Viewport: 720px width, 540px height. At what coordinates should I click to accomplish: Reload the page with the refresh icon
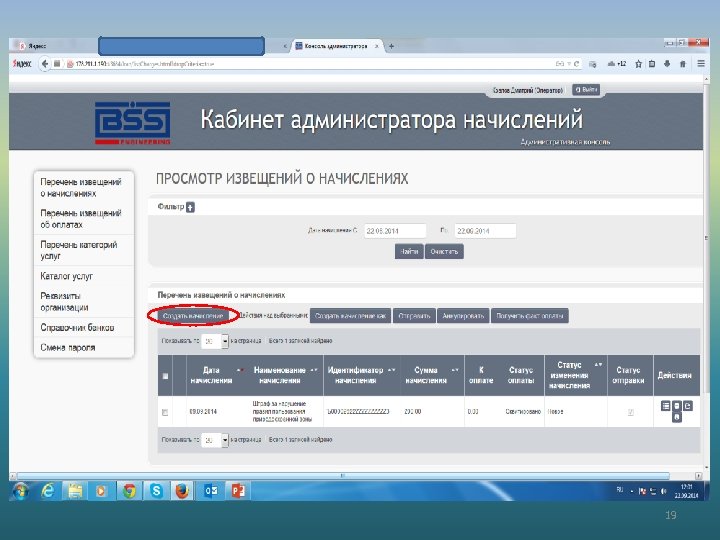576,64
